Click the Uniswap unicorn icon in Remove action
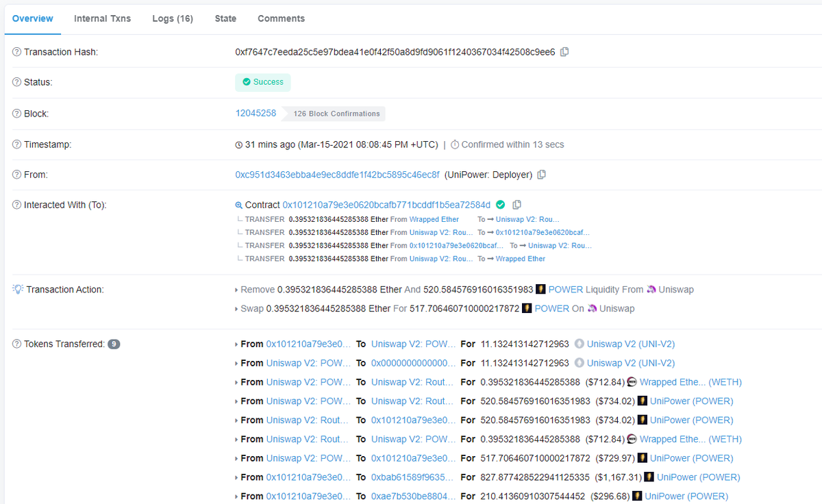This screenshot has width=822, height=504. (651, 290)
